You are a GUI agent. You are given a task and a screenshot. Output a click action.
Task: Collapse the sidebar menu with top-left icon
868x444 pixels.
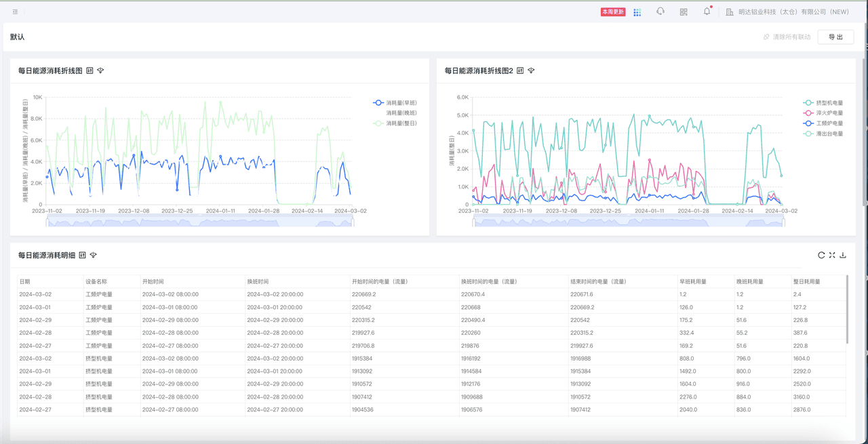(x=15, y=12)
